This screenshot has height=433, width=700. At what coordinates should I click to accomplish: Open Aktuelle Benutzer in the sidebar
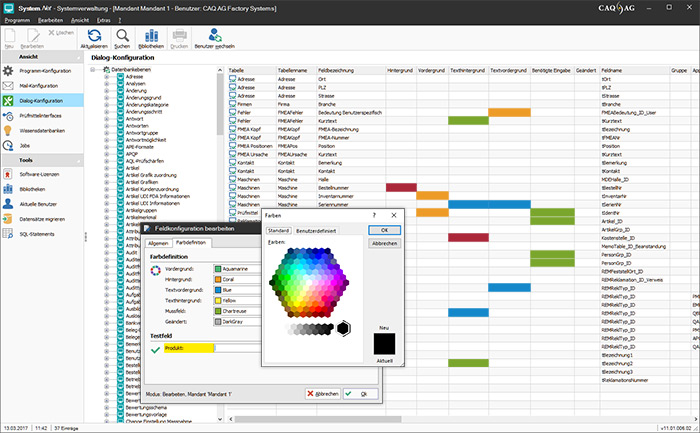(39, 204)
